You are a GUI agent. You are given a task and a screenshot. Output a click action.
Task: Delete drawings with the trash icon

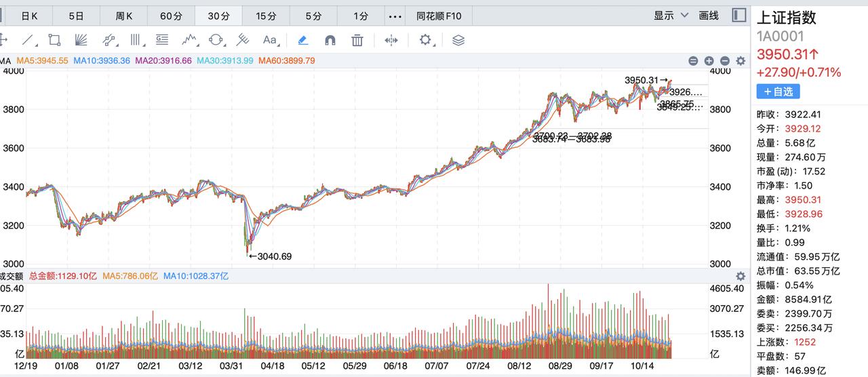pyautogui.click(x=357, y=40)
